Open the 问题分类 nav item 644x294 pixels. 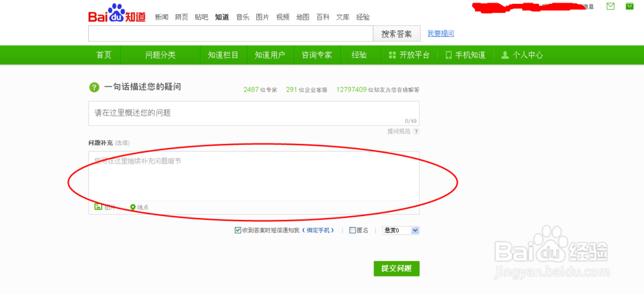[x=160, y=55]
